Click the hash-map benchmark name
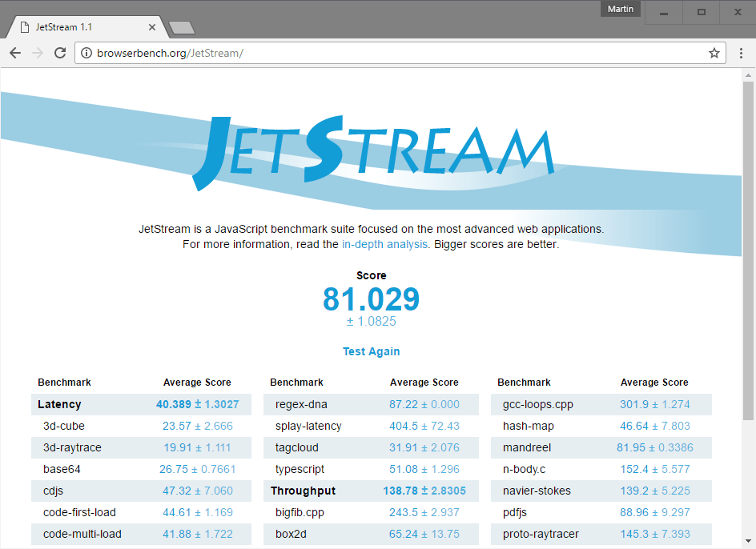 [x=529, y=426]
